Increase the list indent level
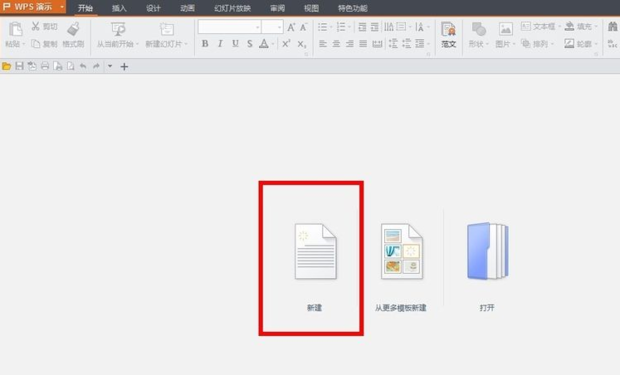Viewport: 620px width, 375px height. [x=374, y=27]
